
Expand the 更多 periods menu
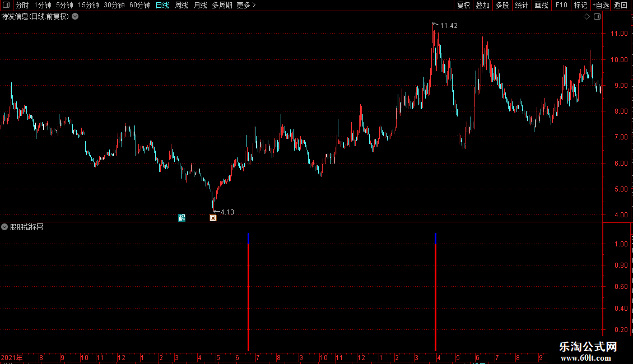(x=246, y=5)
